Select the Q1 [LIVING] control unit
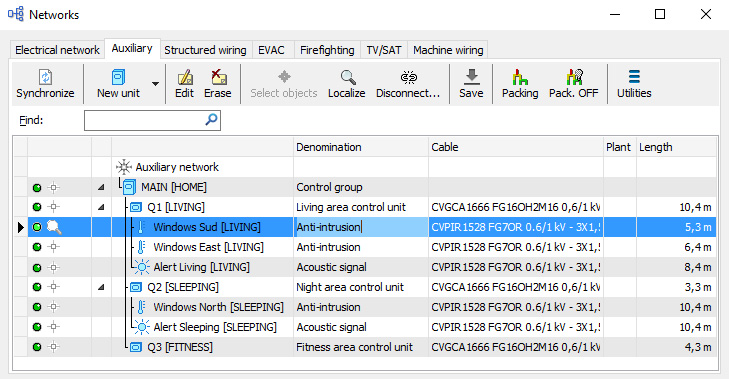 tap(175, 207)
